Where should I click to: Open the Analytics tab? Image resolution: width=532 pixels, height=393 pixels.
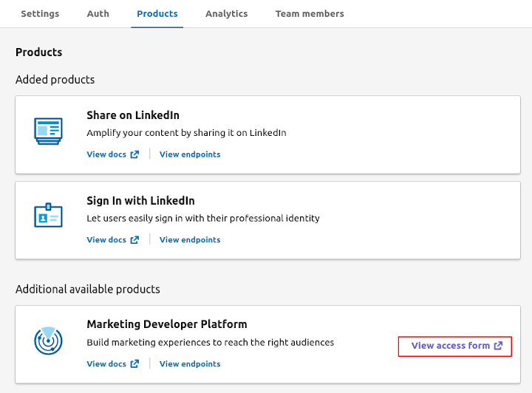[x=227, y=14]
